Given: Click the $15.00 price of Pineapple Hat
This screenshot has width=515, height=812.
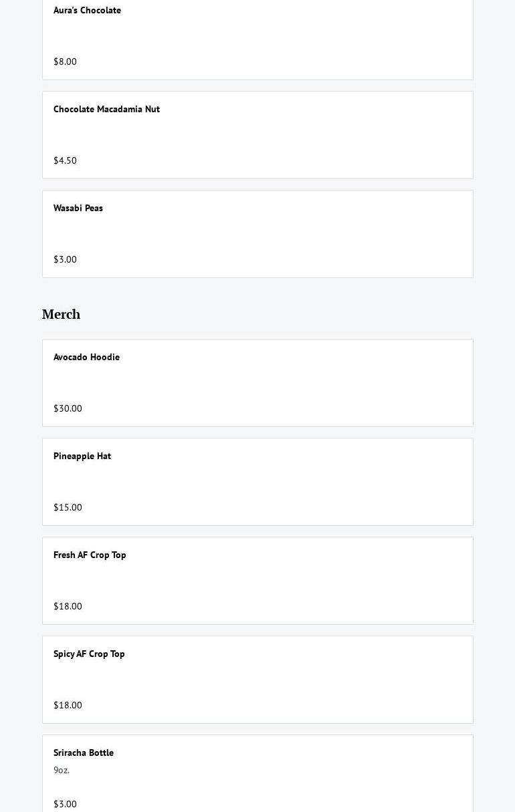Looking at the screenshot, I should point(68,507).
